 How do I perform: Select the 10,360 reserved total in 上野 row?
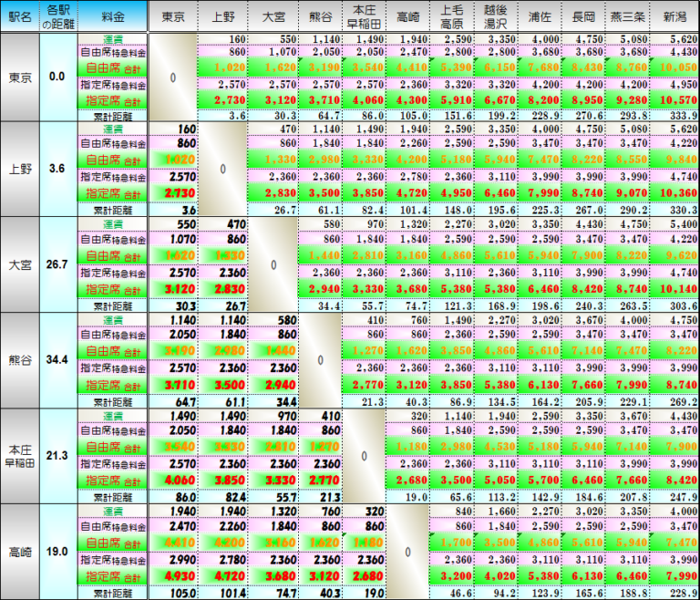(675, 194)
